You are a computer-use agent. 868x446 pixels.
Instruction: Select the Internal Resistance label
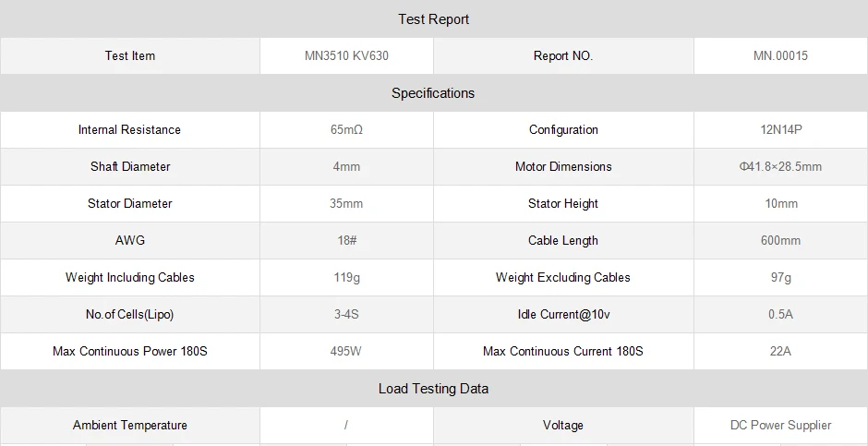[x=129, y=130]
